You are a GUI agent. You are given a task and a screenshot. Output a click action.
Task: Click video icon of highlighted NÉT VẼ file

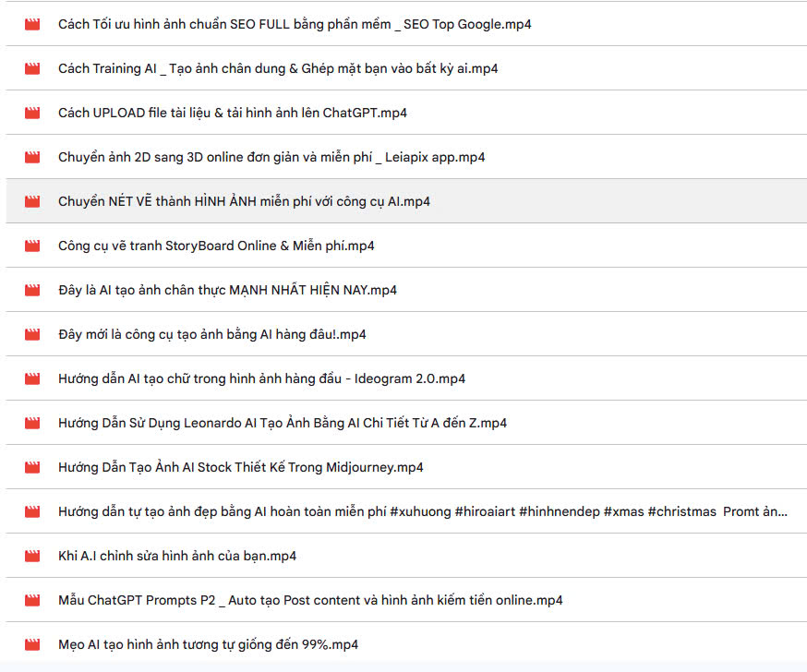click(x=32, y=201)
